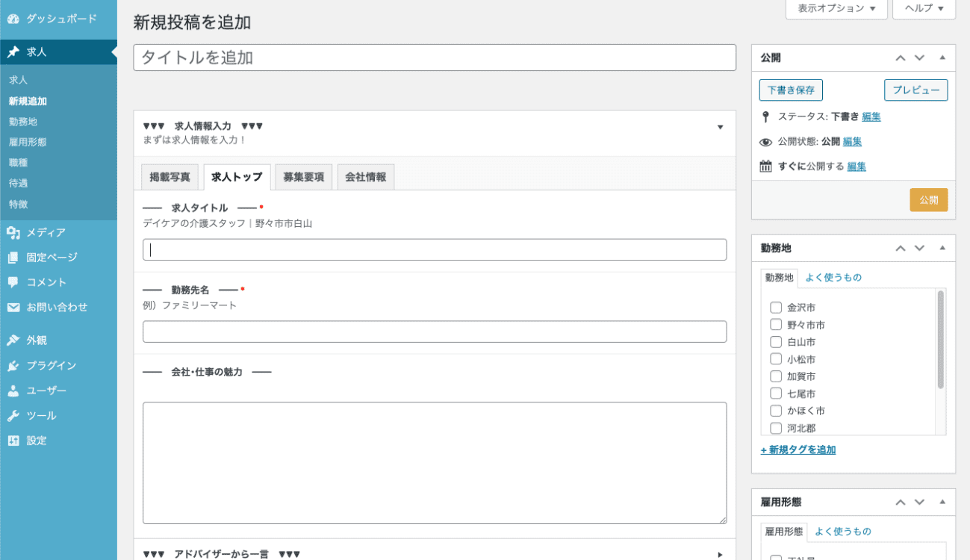970x560 pixels.
Task: Open the 会社情報 tab
Action: pyautogui.click(x=366, y=177)
